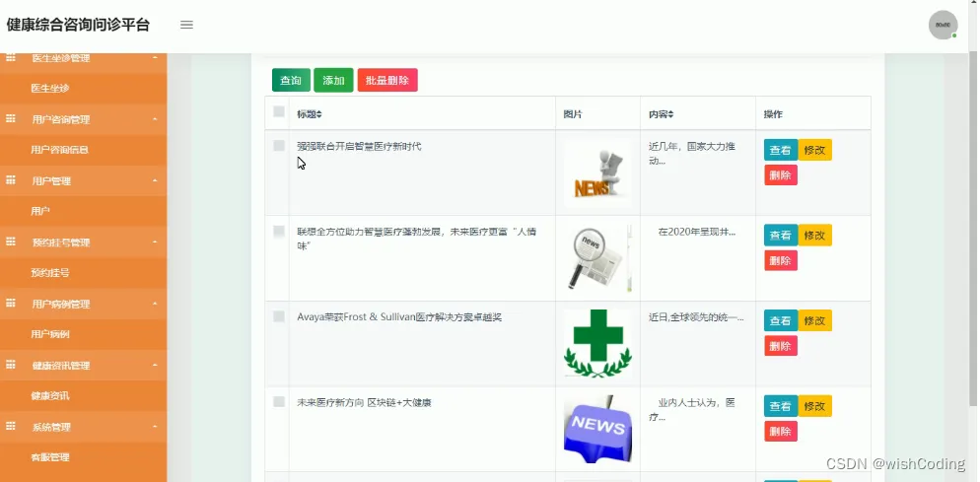Toggle the hamburger sidebar menu icon
The width and height of the screenshot is (980, 482).
[x=186, y=25]
